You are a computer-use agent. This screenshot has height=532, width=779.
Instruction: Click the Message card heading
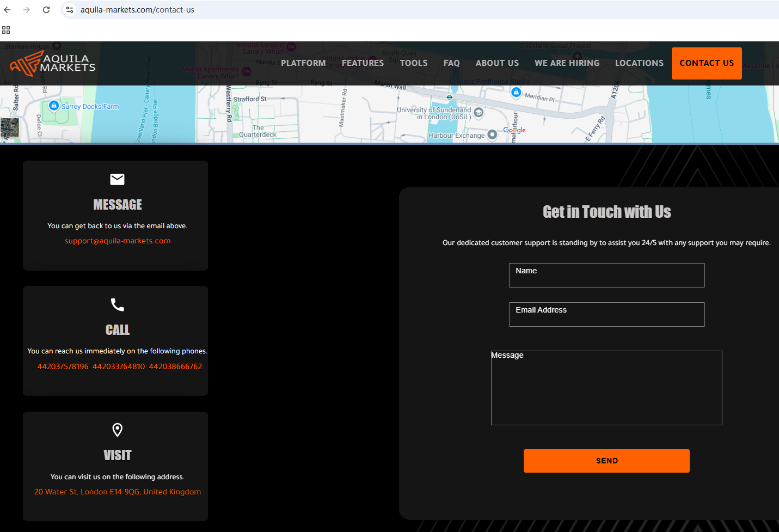[x=118, y=205]
